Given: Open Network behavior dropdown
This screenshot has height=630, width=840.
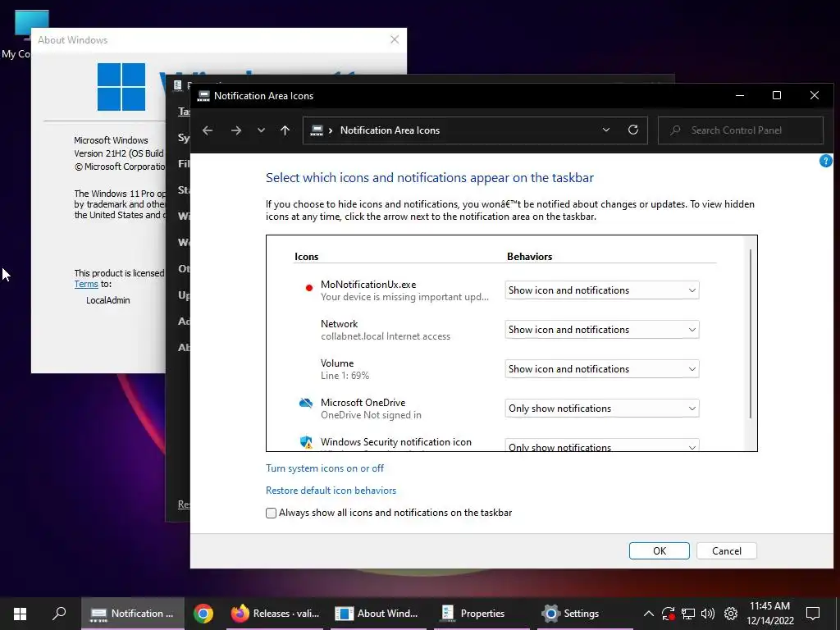Looking at the screenshot, I should [x=601, y=330].
